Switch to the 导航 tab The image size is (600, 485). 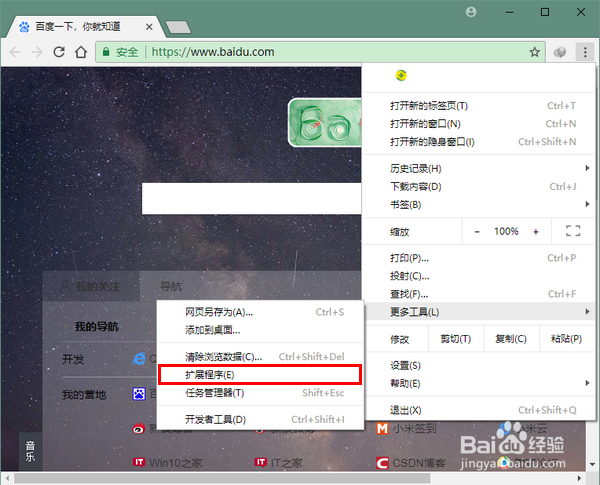(171, 286)
